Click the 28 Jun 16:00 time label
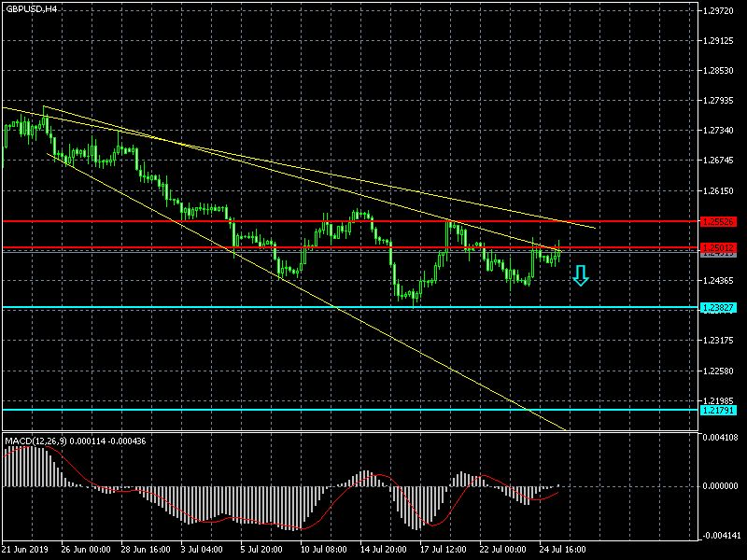 click(146, 549)
